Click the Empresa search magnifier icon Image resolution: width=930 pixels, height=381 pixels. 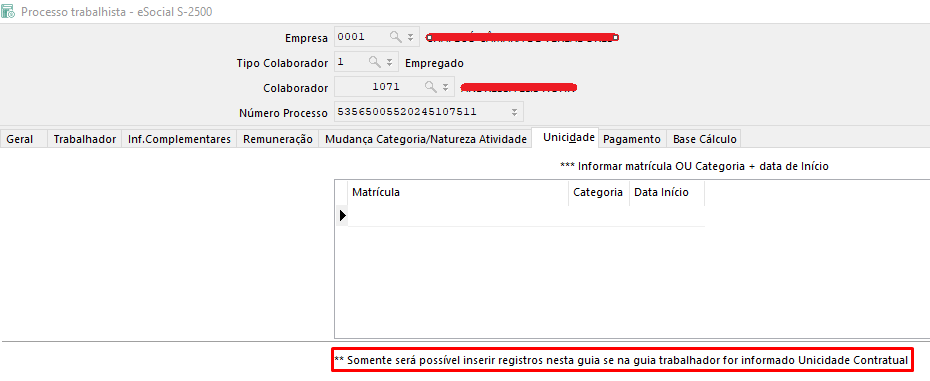tap(395, 37)
